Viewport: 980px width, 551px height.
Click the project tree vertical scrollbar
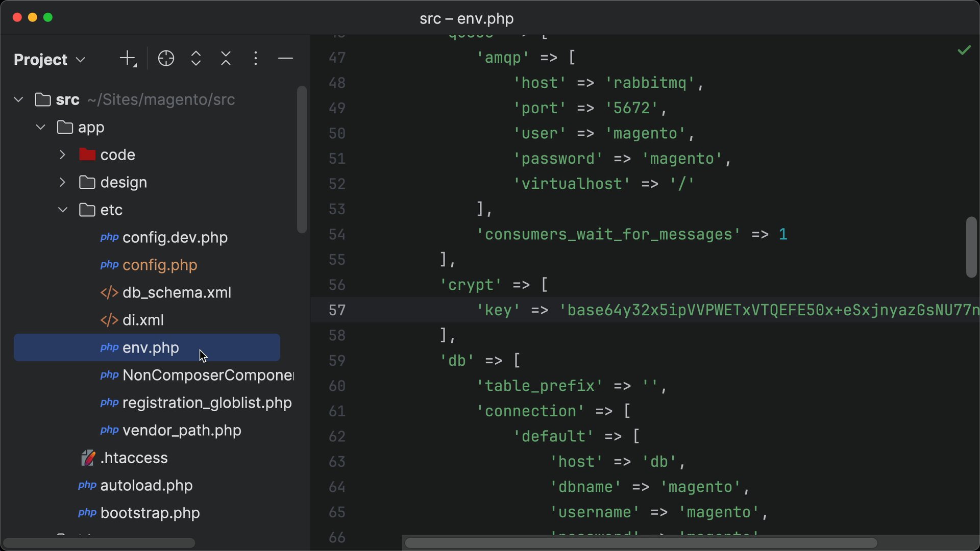coord(302,159)
